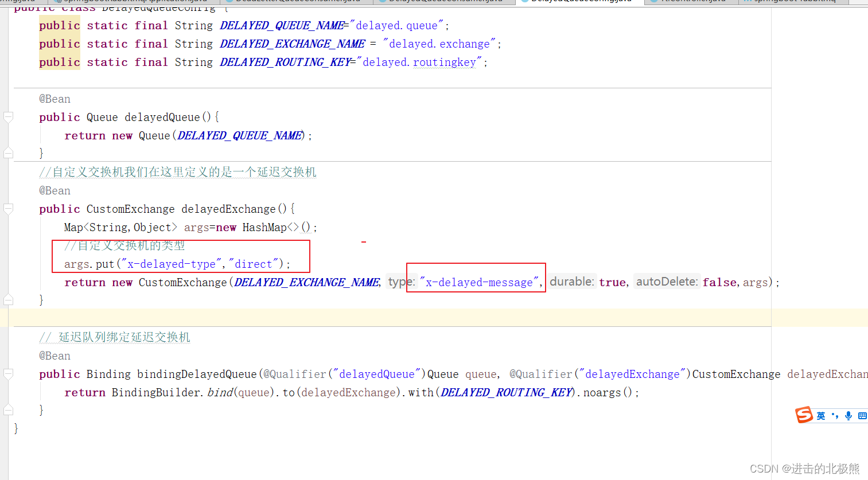
Task: Click the DELAYED_EXCHANGE_NAME constant declaration
Action: point(293,44)
